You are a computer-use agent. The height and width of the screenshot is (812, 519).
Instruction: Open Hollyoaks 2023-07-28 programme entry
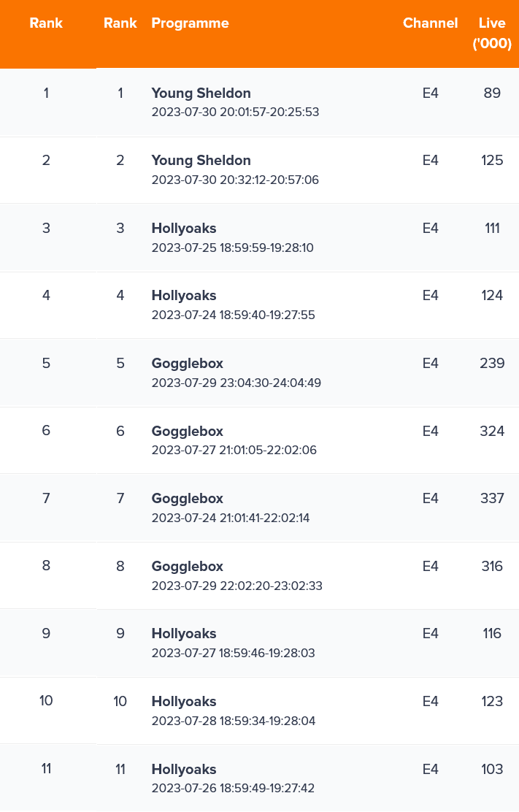[184, 702]
